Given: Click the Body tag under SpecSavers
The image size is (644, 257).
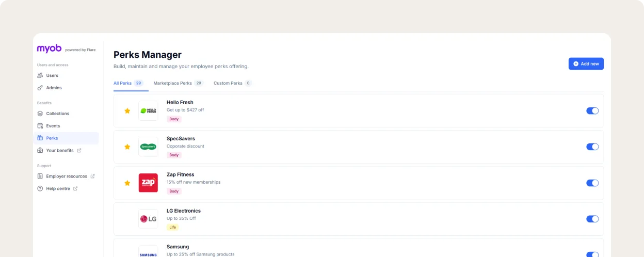Looking at the screenshot, I should point(174,155).
